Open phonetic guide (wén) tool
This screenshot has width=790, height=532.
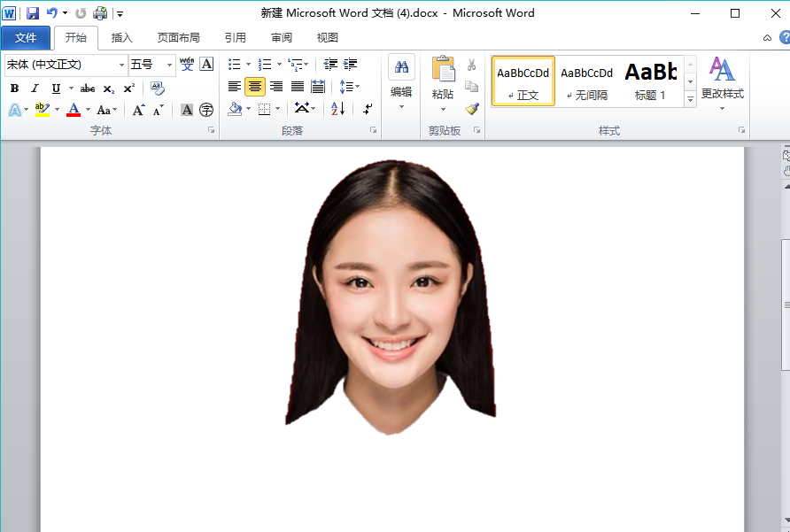tap(186, 64)
